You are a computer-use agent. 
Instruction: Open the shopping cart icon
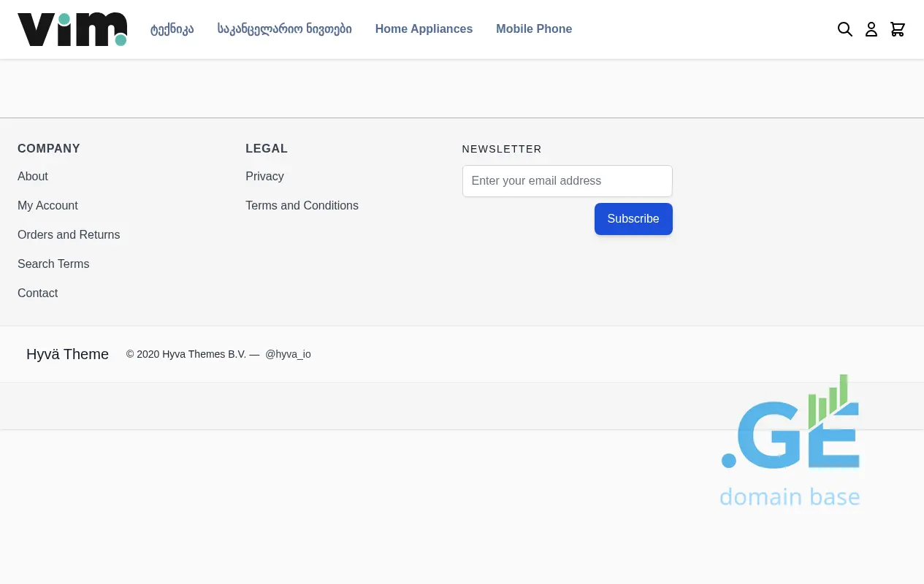(898, 29)
